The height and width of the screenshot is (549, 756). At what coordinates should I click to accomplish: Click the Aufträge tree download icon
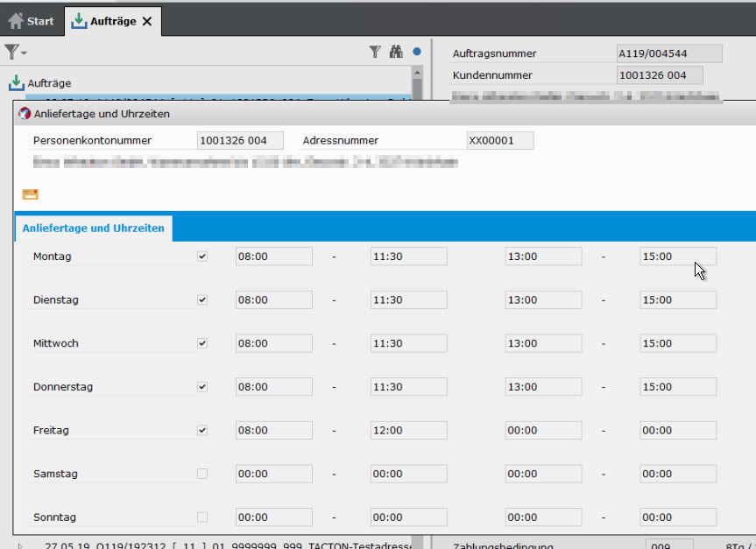(17, 83)
